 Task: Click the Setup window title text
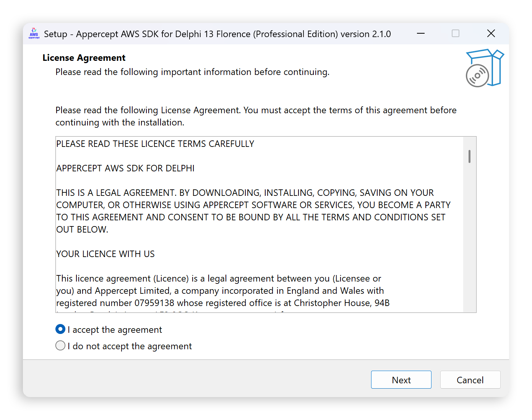[x=217, y=34]
